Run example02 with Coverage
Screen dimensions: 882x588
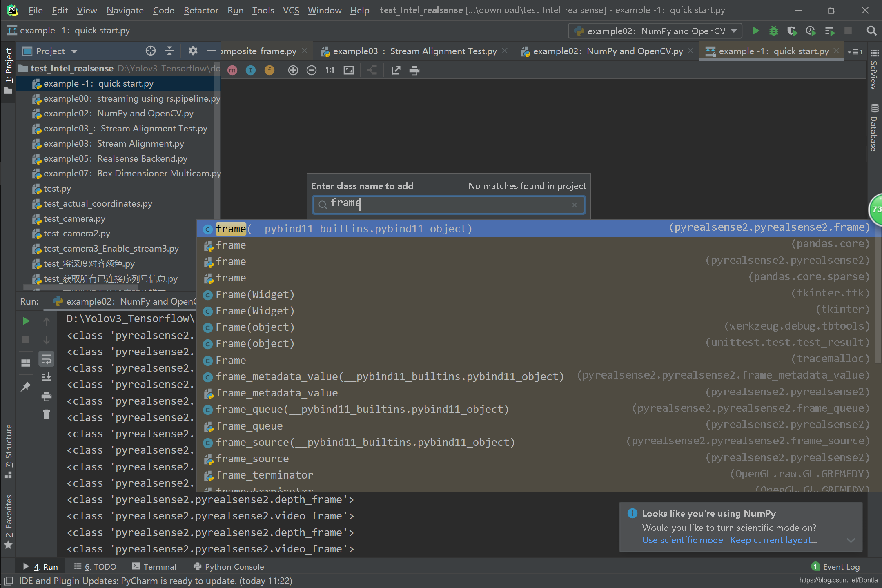click(792, 31)
